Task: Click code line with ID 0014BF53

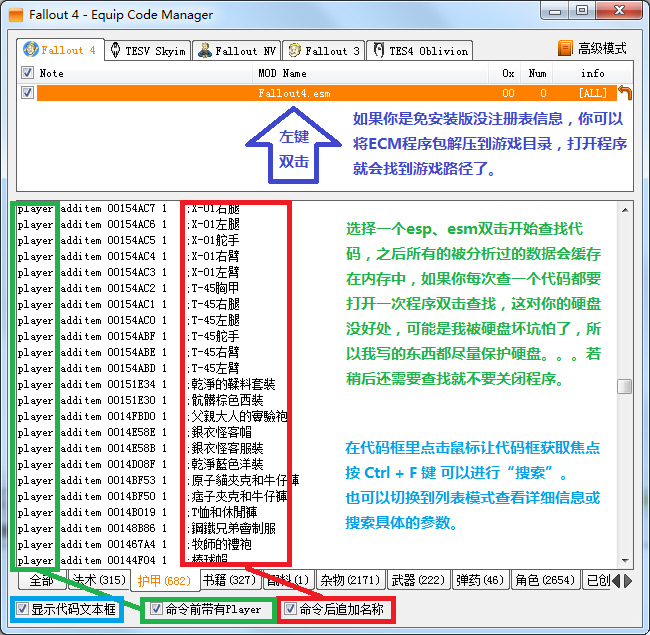Action: pyautogui.click(x=158, y=481)
